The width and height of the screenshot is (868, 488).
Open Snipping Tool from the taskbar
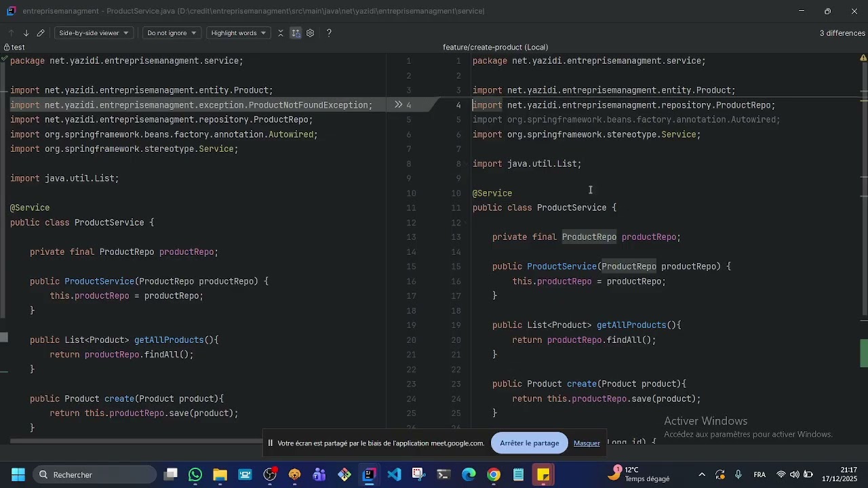[x=418, y=474]
